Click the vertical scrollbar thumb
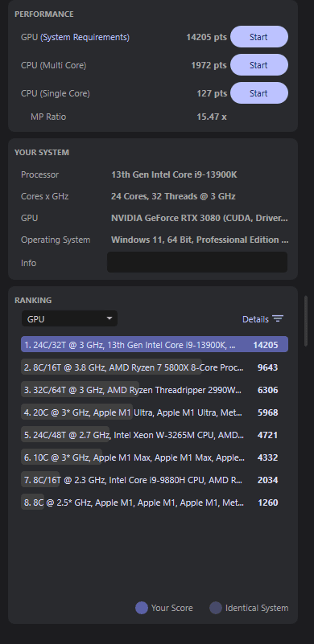 [306, 321]
